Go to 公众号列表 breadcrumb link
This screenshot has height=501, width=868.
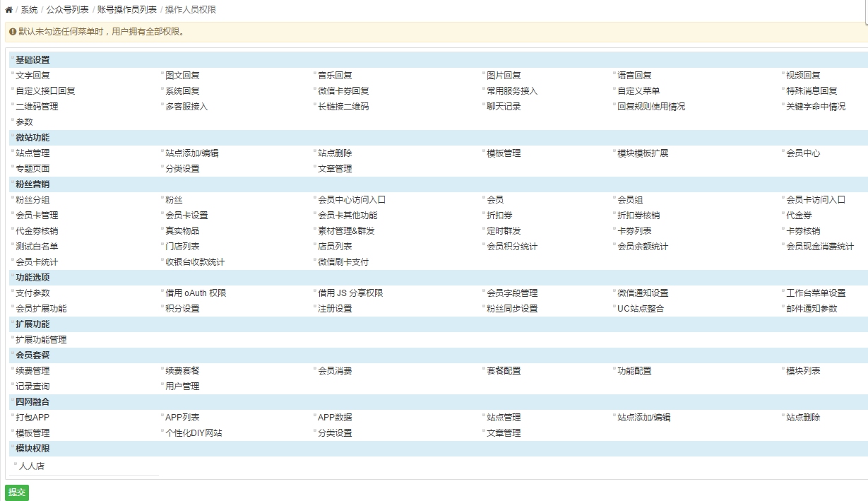tap(68, 10)
